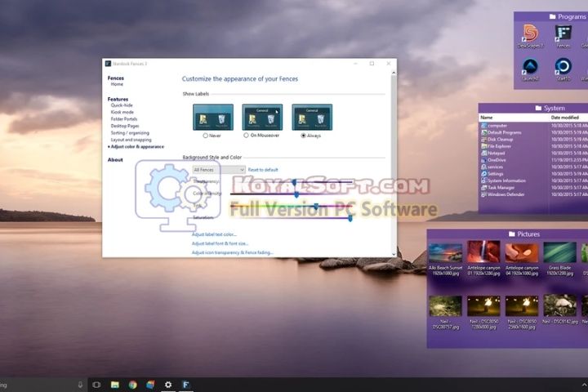Click the Fences icon on the taskbar
The width and height of the screenshot is (588, 392).
click(x=186, y=385)
